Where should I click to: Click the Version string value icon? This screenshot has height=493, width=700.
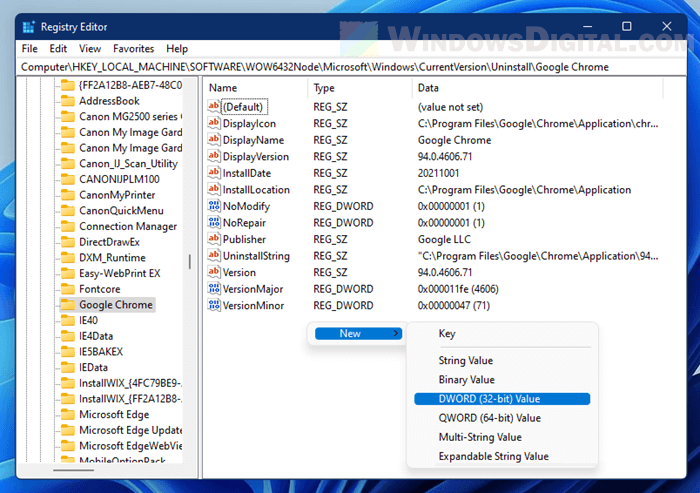[x=214, y=272]
